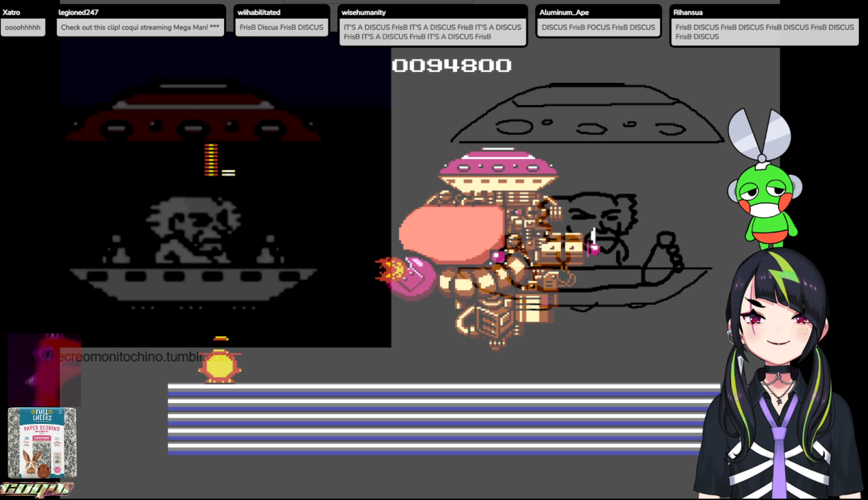Click the vertical boss health bar
The width and height of the screenshot is (868, 500).
(212, 159)
